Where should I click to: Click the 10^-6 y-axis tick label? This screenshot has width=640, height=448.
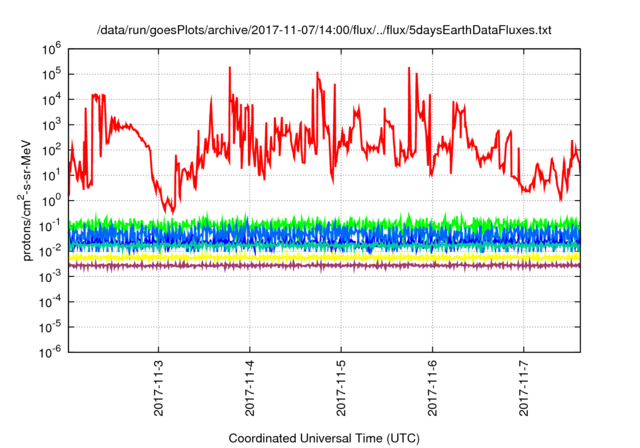pyautogui.click(x=50, y=351)
